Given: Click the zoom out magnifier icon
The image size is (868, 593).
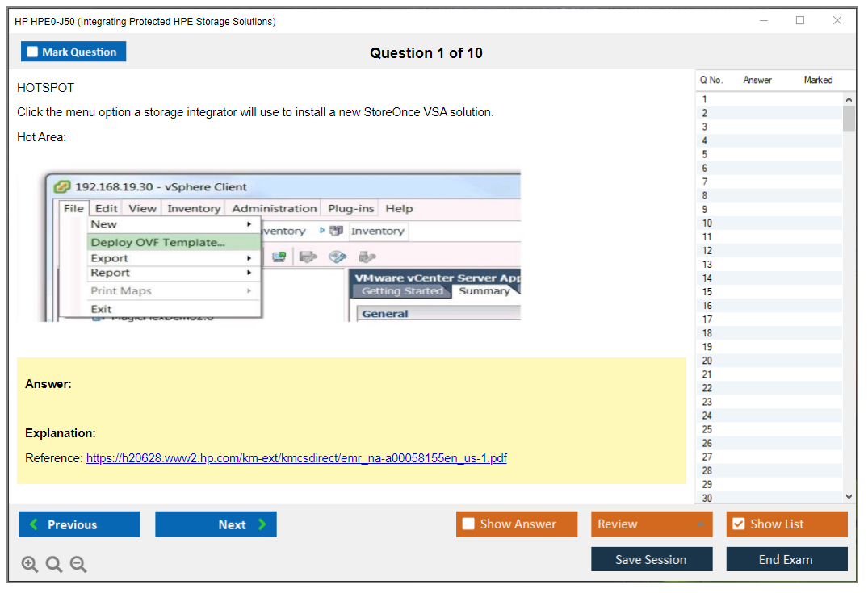Looking at the screenshot, I should [x=78, y=564].
